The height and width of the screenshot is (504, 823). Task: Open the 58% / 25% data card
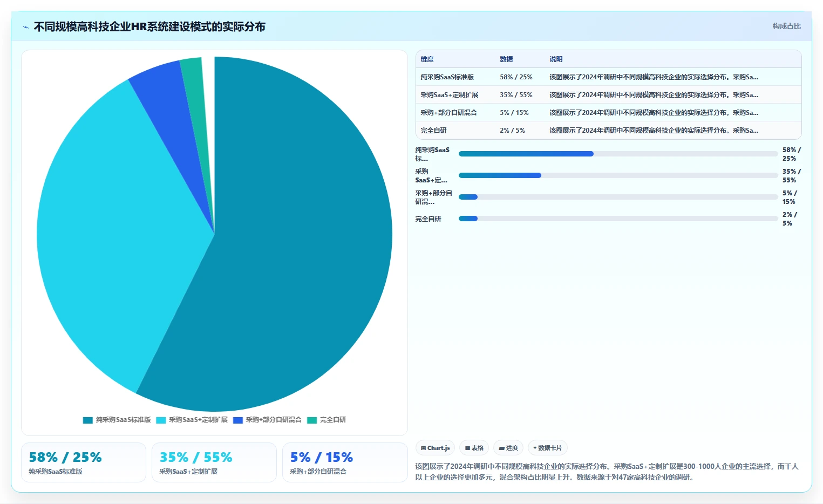[84, 462]
